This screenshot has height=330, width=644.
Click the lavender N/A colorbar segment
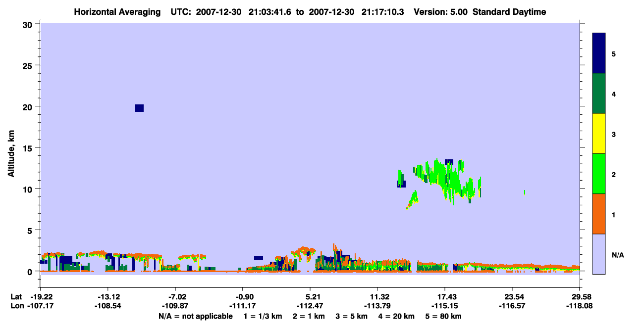click(x=599, y=254)
